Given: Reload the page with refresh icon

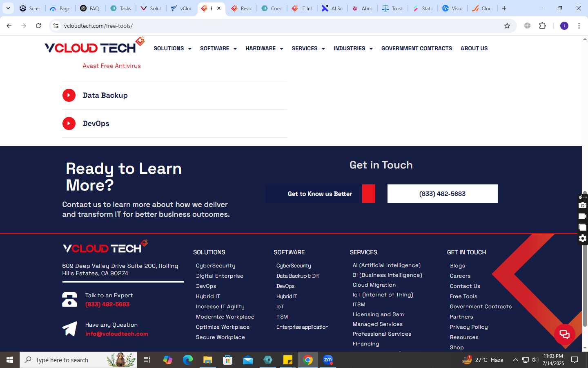Looking at the screenshot, I should (x=38, y=26).
